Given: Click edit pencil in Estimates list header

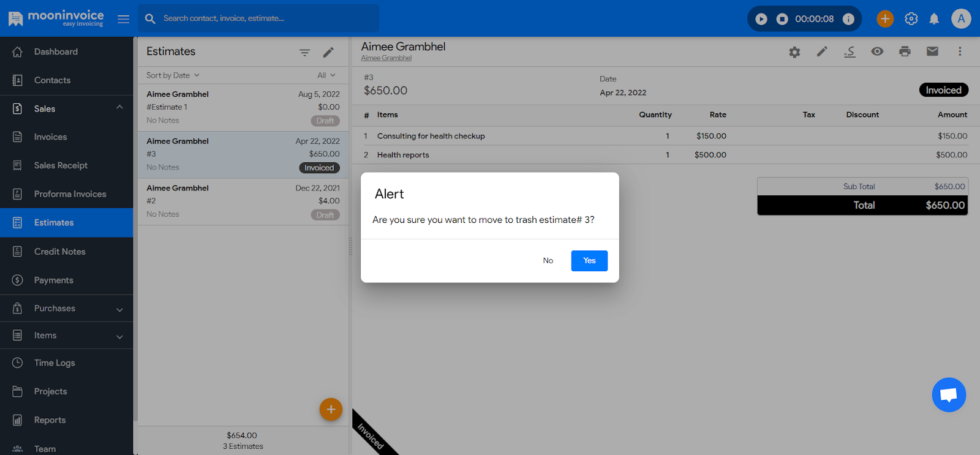Looking at the screenshot, I should tap(328, 53).
